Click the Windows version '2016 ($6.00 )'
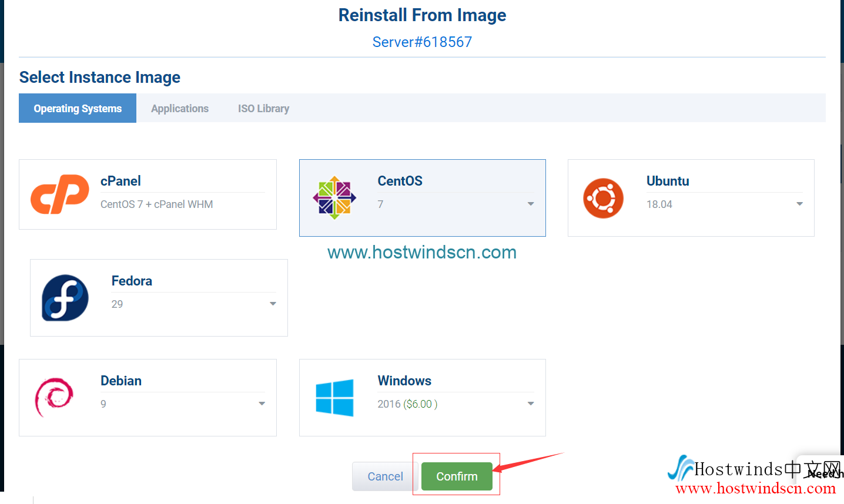Viewport: 844px width, 504px height. 407,404
